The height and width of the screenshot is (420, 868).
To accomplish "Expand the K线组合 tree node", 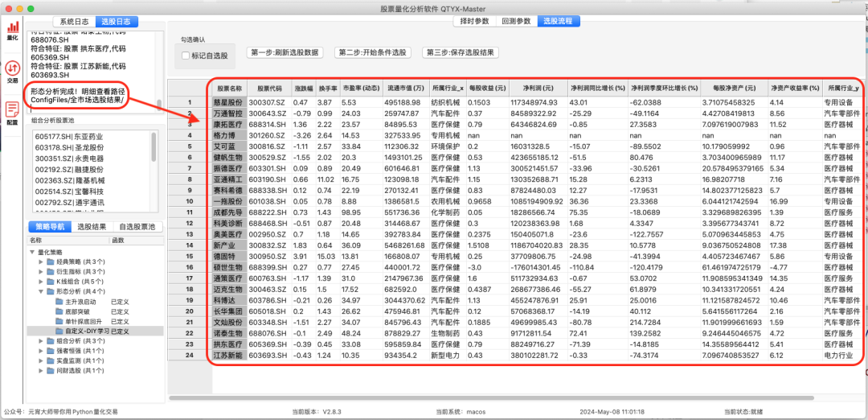I will coord(42,282).
